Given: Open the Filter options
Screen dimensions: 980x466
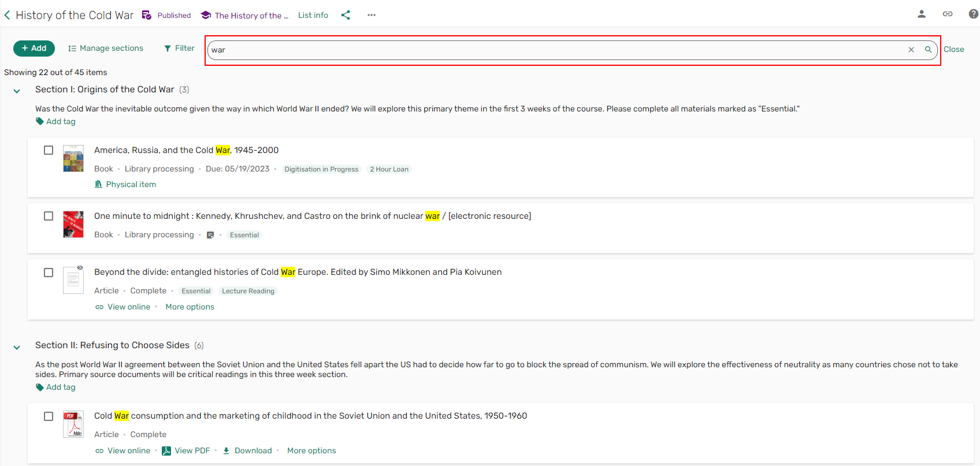Looking at the screenshot, I should (179, 49).
